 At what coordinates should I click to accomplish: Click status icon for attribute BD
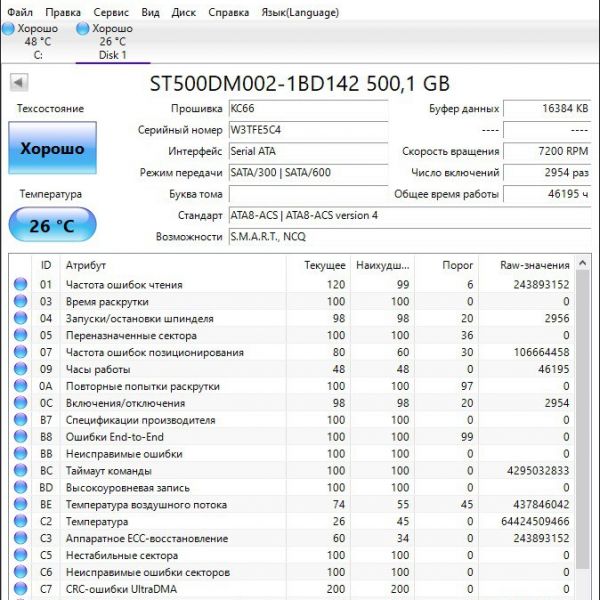[20, 487]
